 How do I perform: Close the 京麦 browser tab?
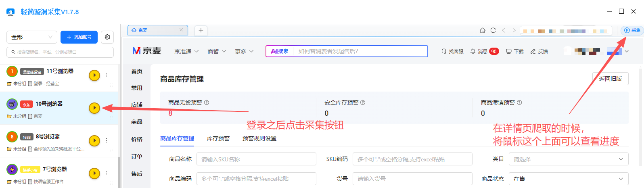pyautogui.click(x=181, y=30)
